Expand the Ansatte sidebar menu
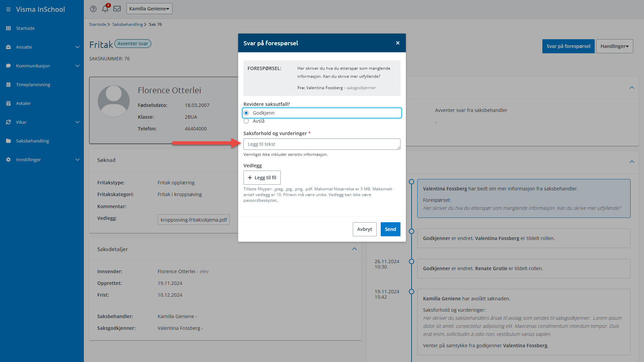This screenshot has height=362, width=644. 77,47
